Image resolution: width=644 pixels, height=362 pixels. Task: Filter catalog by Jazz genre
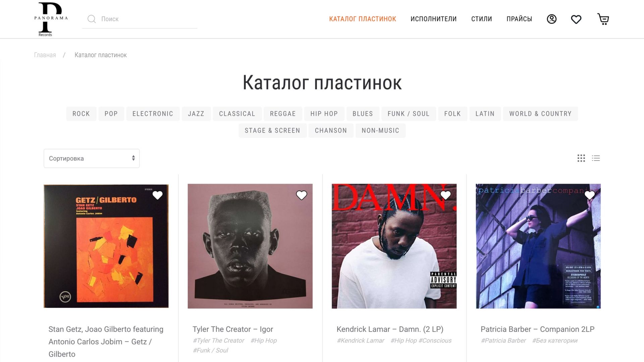click(196, 114)
